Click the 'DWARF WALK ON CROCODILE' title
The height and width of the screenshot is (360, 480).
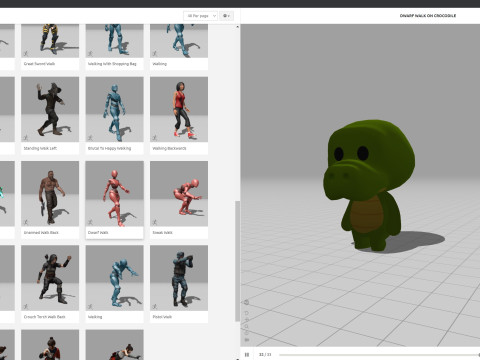click(428, 16)
